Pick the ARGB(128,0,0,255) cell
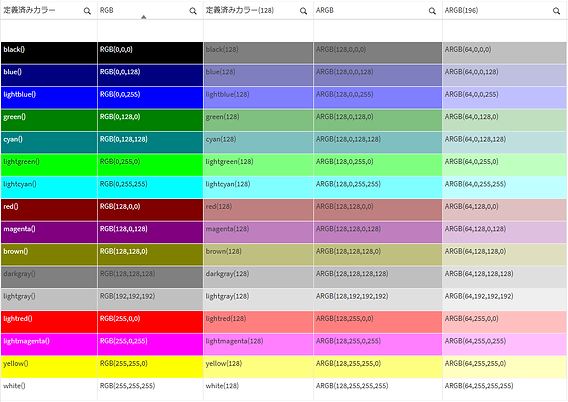 378,98
